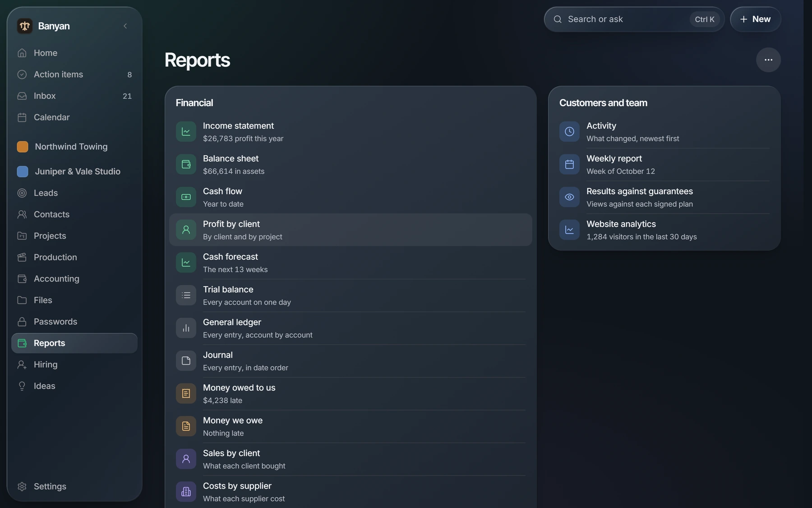Click the Action items count badge 8
812x508 pixels.
(x=129, y=75)
